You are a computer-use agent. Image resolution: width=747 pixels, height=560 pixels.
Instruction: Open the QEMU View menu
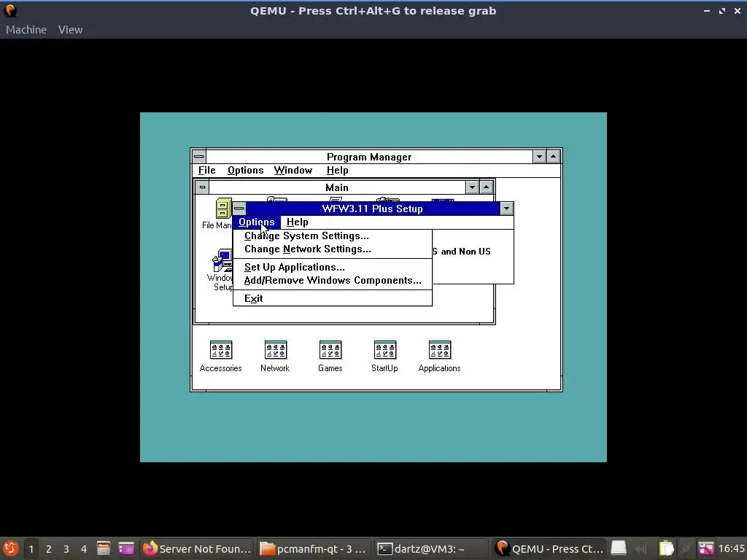point(71,29)
